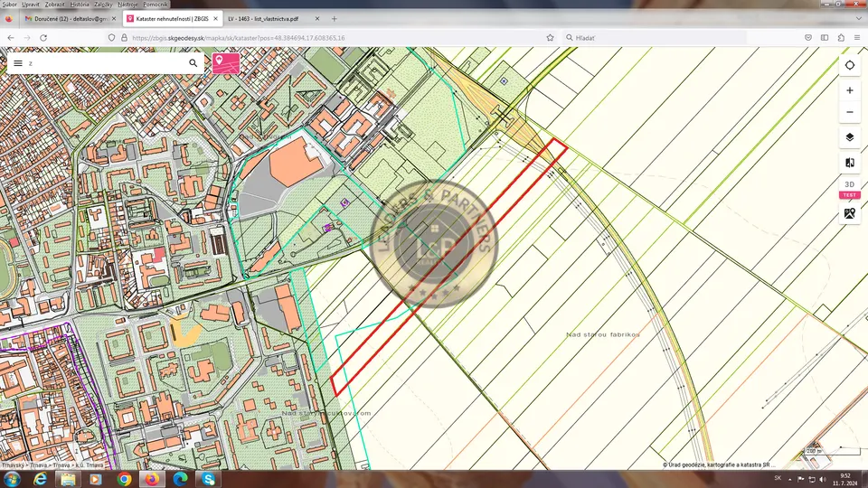Close the Doručené Gmail tab
Image resolution: width=868 pixels, height=488 pixels.
(114, 18)
